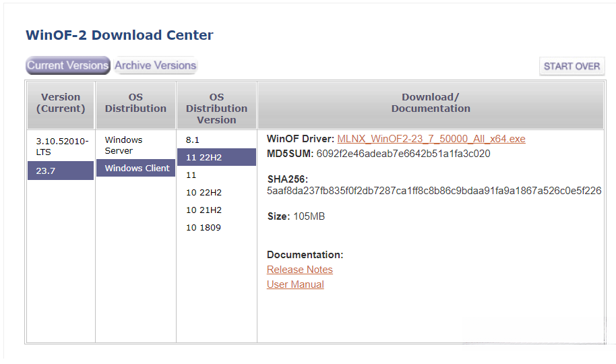Screen dimensions: 616x364
Task: Open the User Manual link
Action: [295, 284]
